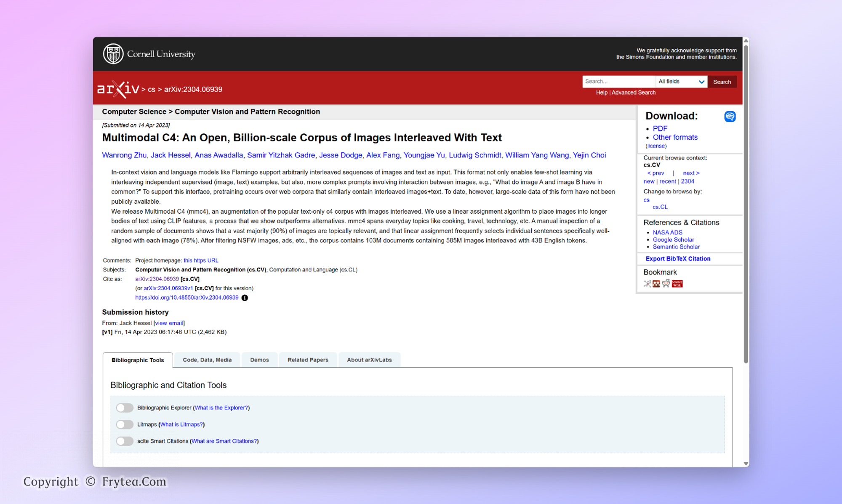The height and width of the screenshot is (504, 842).
Task: Open the Export BibTeX Citation link
Action: point(678,259)
